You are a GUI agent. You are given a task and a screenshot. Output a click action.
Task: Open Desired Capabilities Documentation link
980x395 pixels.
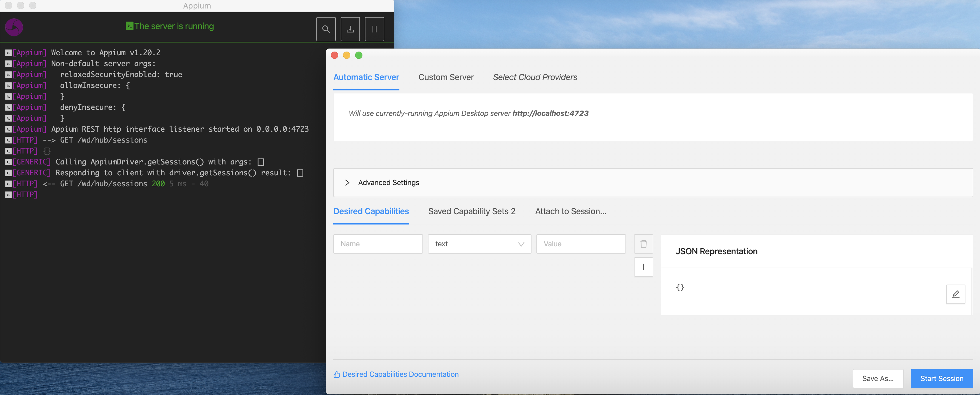pos(400,374)
